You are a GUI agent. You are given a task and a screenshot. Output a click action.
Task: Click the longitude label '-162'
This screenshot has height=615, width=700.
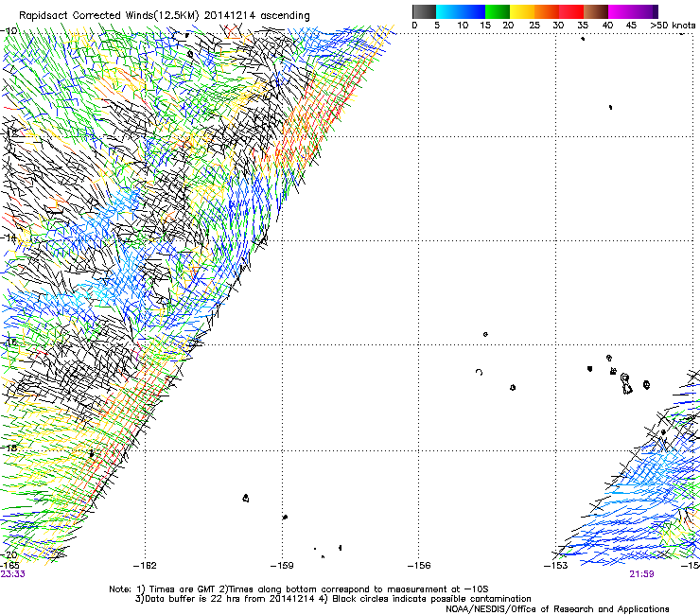click(145, 566)
